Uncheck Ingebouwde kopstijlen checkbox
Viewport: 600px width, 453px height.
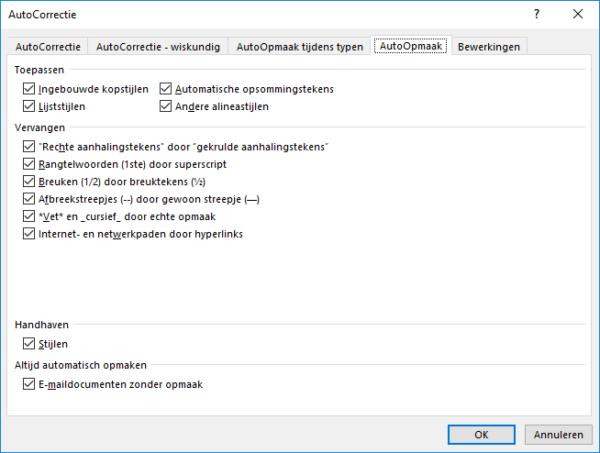point(29,89)
